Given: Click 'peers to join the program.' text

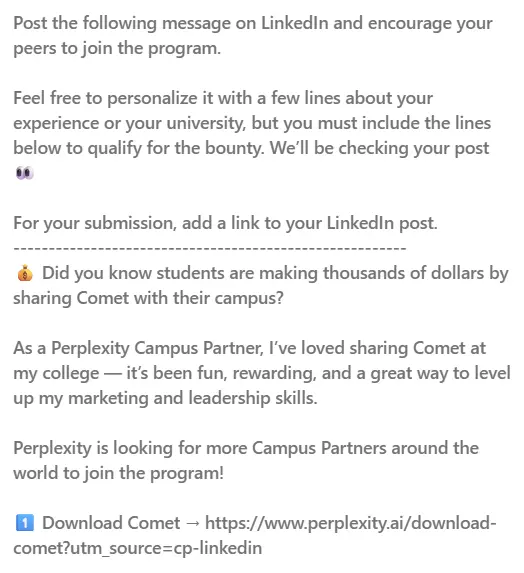Looking at the screenshot, I should pyautogui.click(x=117, y=49).
